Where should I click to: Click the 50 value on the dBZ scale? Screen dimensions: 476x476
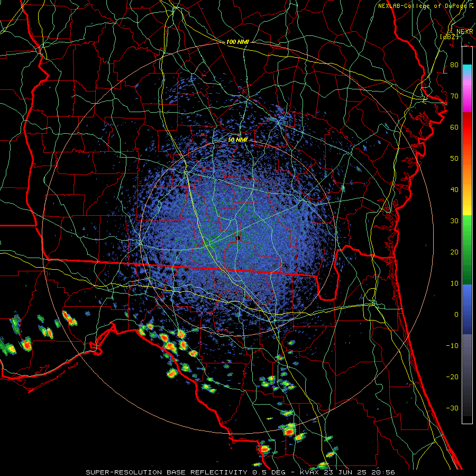[454, 159]
